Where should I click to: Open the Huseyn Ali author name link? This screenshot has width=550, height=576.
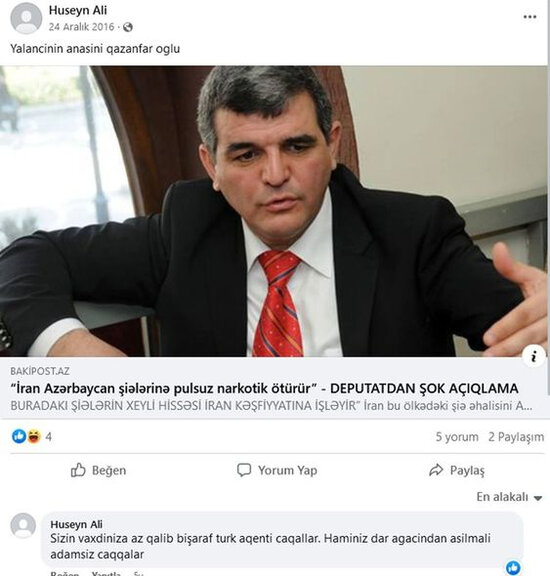click(78, 10)
